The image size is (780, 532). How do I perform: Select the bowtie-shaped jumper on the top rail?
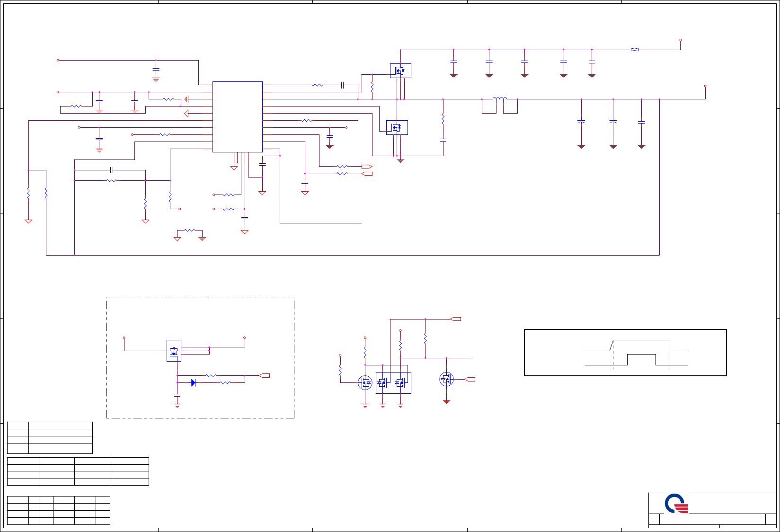tap(635, 50)
